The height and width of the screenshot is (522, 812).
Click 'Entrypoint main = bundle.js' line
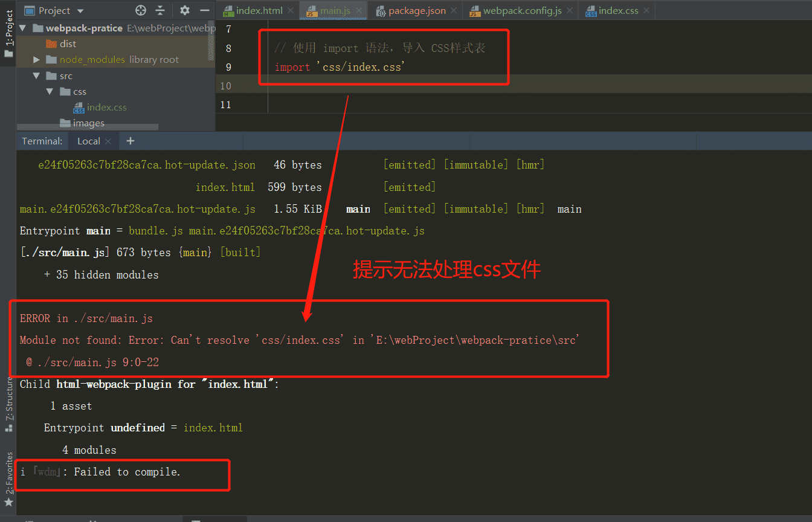click(x=222, y=231)
